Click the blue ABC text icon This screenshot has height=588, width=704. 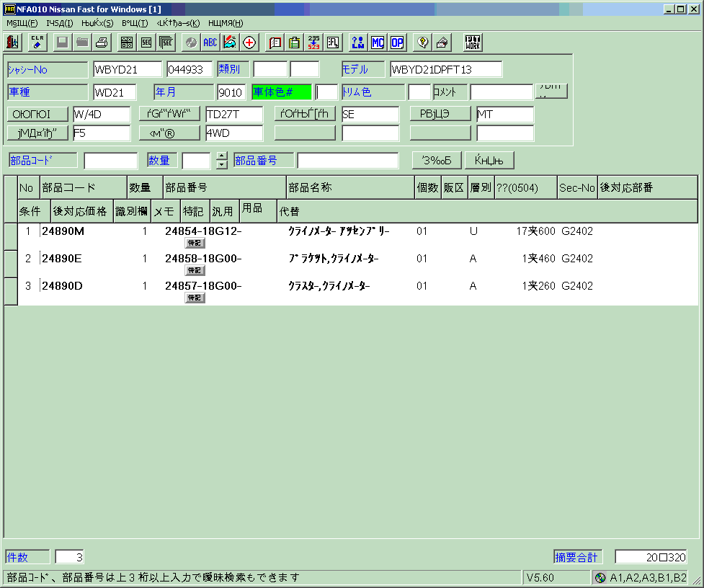tap(210, 43)
